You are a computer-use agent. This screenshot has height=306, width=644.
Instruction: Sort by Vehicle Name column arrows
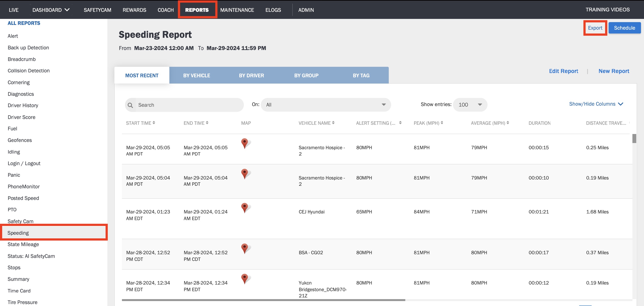point(333,123)
